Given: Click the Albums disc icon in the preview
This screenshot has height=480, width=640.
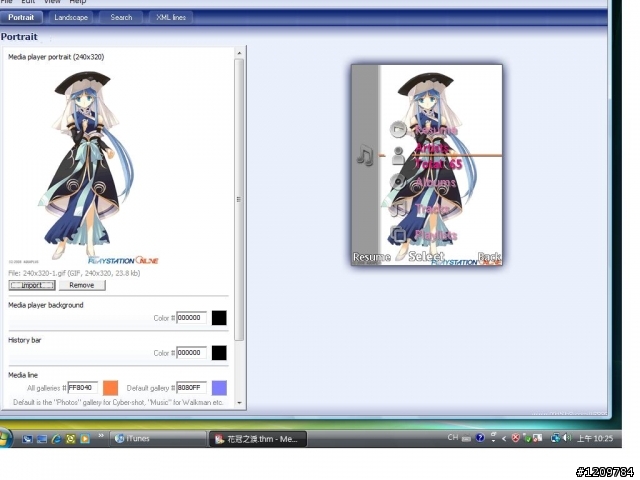Looking at the screenshot, I should click(398, 181).
